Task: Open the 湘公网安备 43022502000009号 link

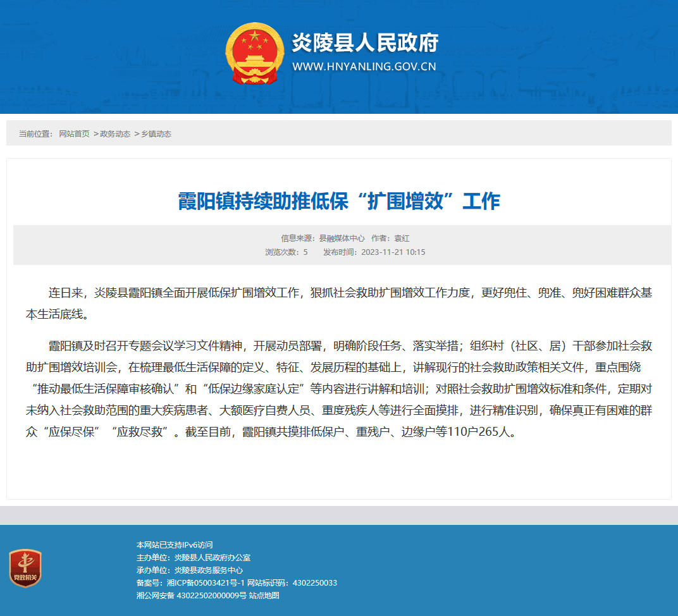Action: [x=192, y=595]
